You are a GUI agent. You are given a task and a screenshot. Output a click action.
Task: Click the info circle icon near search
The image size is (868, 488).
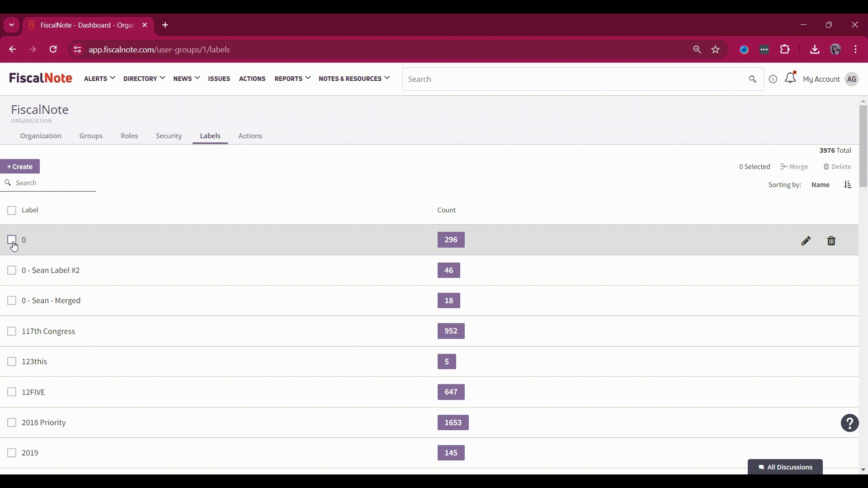[773, 79]
